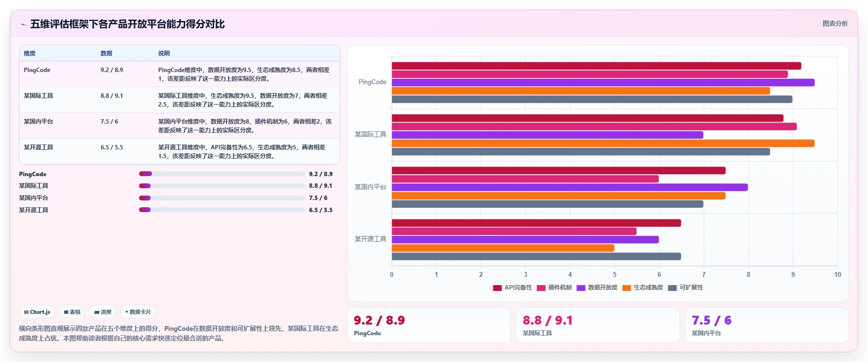Select the Chart.js chip
868x362 pixels.
click(37, 312)
